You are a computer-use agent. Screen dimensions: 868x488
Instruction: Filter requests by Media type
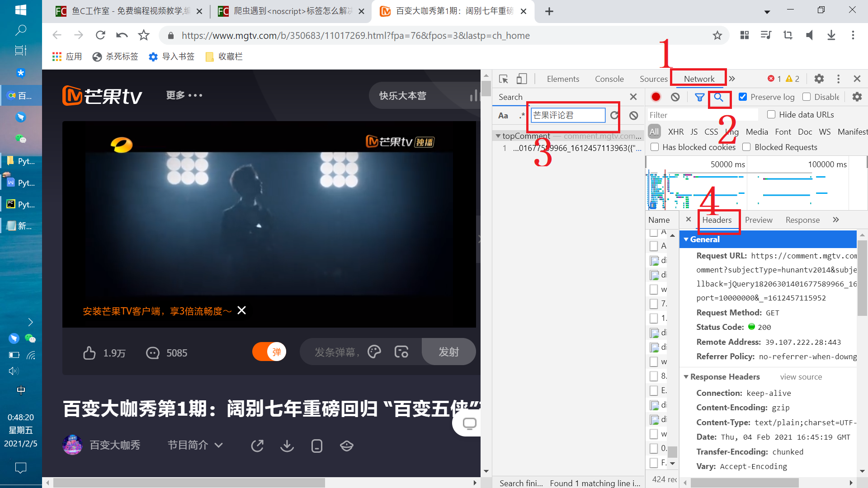(757, 131)
